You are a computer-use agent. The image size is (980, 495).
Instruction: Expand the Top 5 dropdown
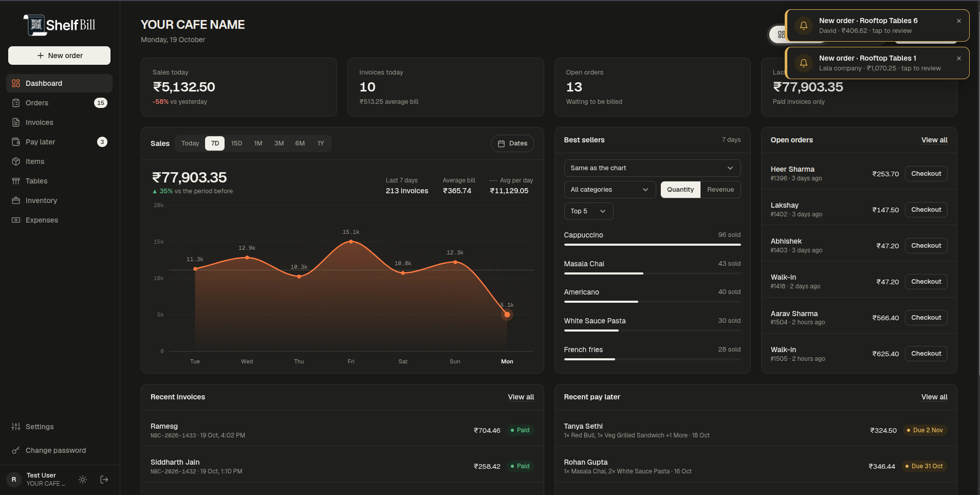(x=588, y=211)
